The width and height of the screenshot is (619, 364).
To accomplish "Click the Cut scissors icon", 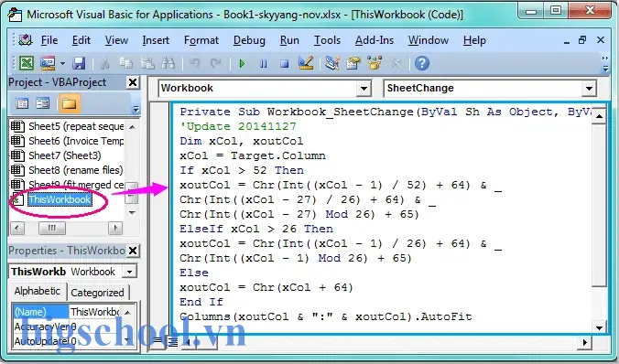I will 105,63.
